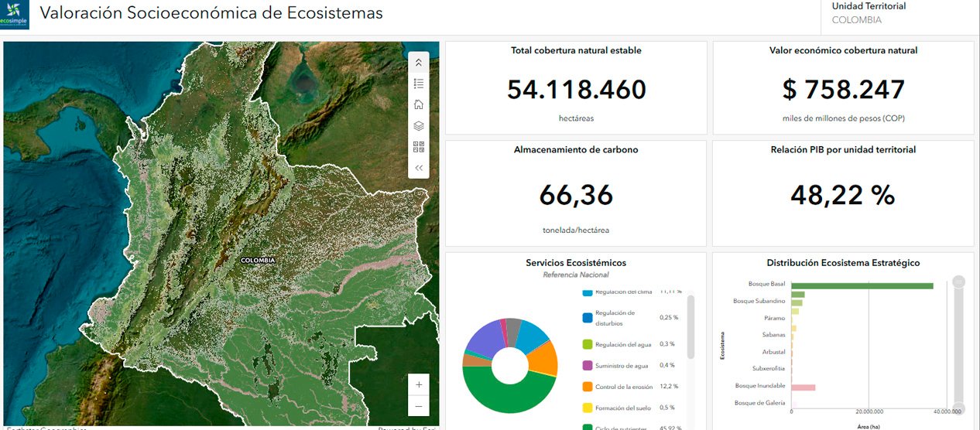The image size is (980, 430).
Task: Zoom out on the map
Action: [419, 405]
